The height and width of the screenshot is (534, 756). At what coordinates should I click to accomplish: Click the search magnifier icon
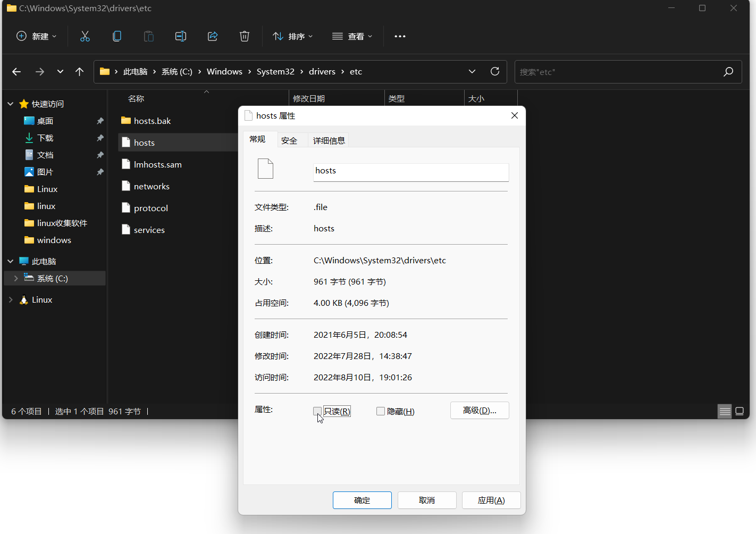click(x=728, y=71)
